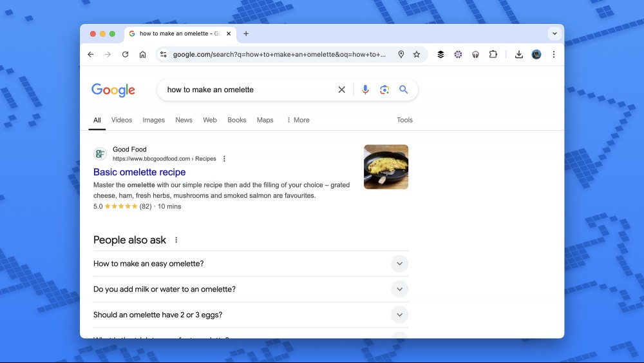Close the 'how to make an omelette' tab
This screenshot has width=644, height=363.
(229, 34)
